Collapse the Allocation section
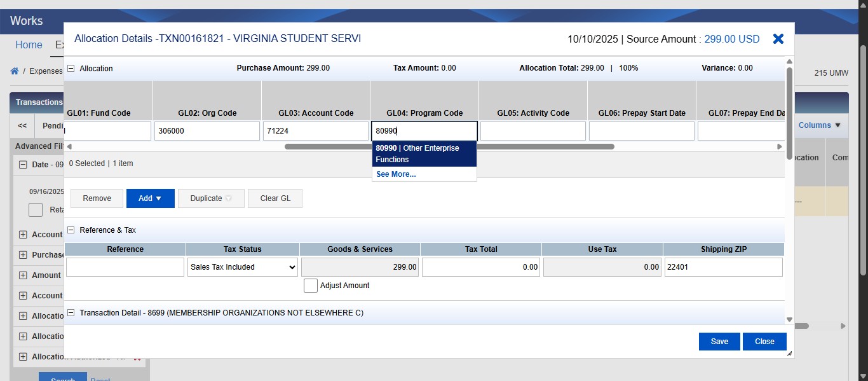The width and height of the screenshot is (868, 381). tap(70, 68)
